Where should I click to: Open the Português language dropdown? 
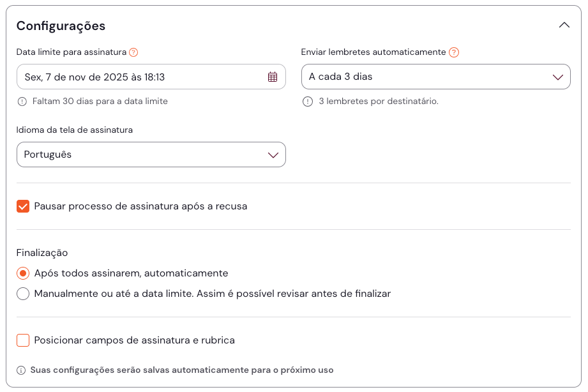[x=151, y=155]
